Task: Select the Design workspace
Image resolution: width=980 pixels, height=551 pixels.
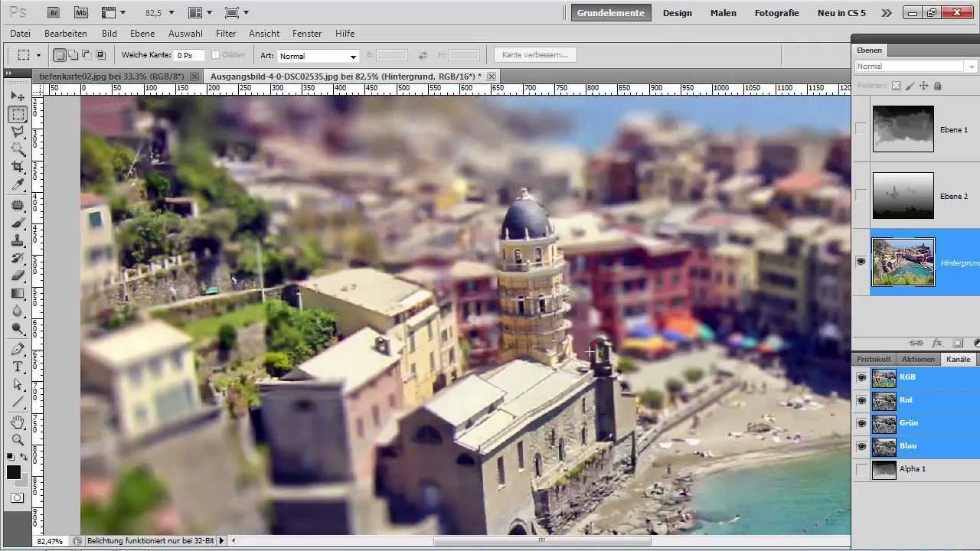Action: pos(678,13)
